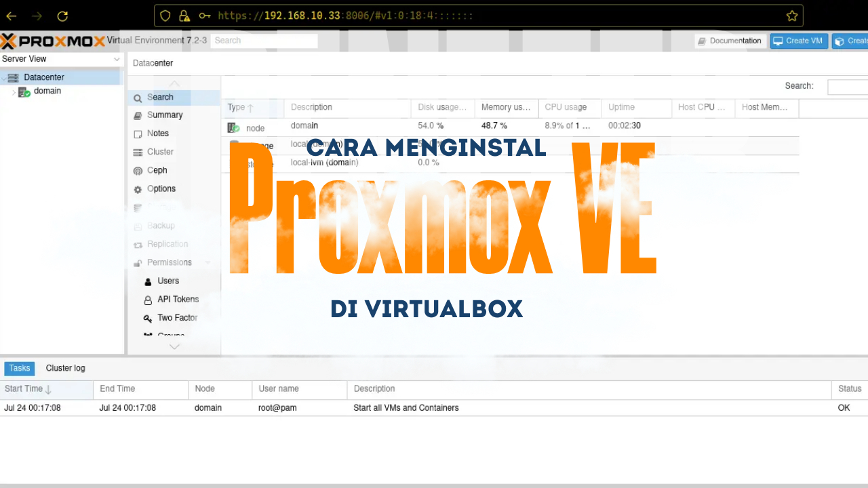Click the magnifier icon beside Search menu
The image size is (868, 488).
coord(138,98)
